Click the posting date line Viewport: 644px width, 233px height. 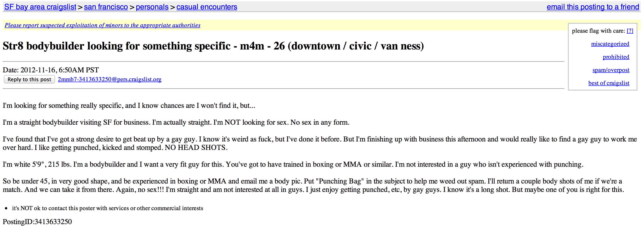click(x=51, y=70)
